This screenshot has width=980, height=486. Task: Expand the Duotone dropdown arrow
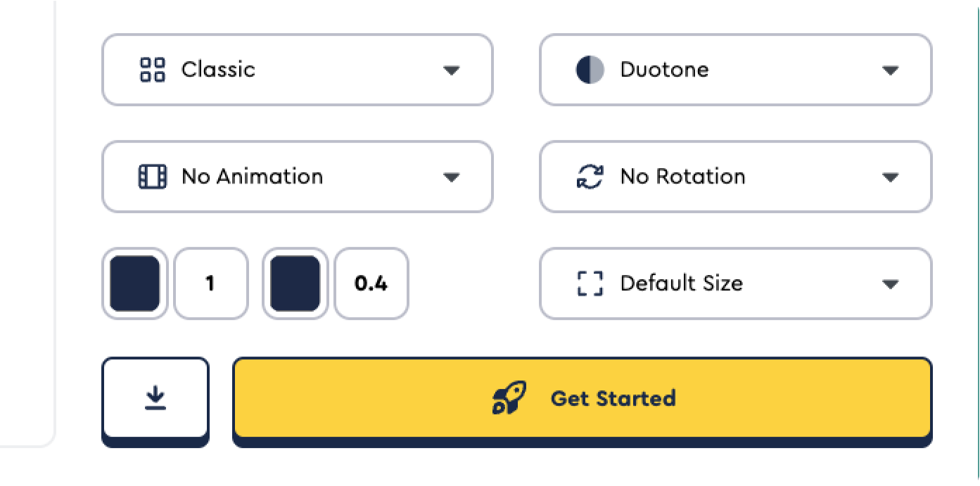(890, 70)
